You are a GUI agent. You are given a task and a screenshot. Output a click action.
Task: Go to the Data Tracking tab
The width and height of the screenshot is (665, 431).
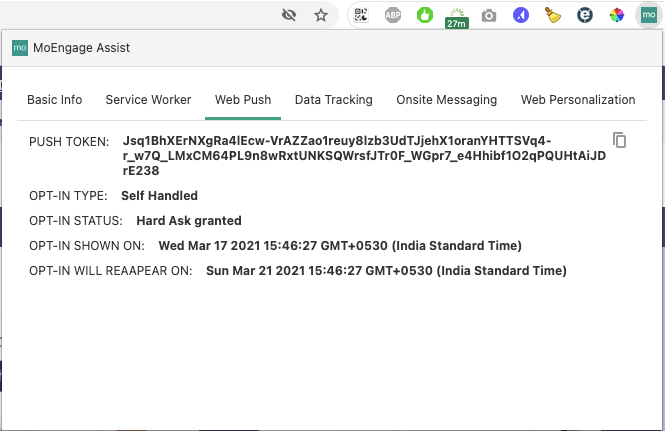[334, 100]
